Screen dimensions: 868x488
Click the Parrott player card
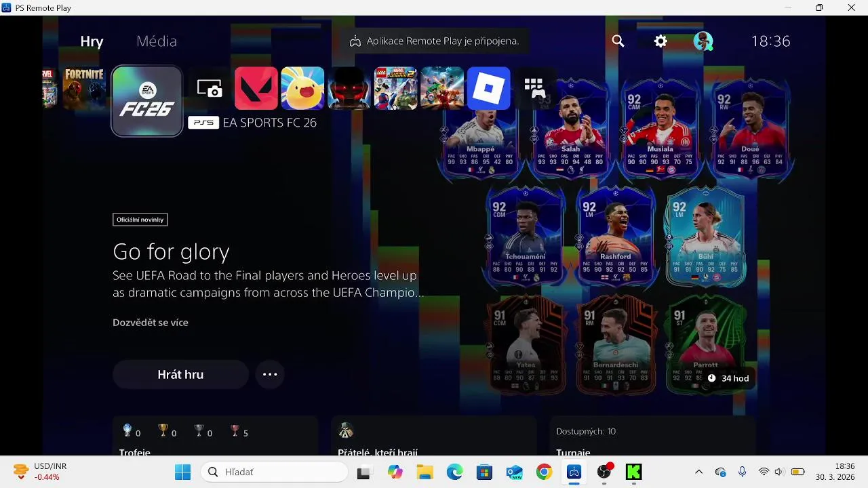click(705, 344)
